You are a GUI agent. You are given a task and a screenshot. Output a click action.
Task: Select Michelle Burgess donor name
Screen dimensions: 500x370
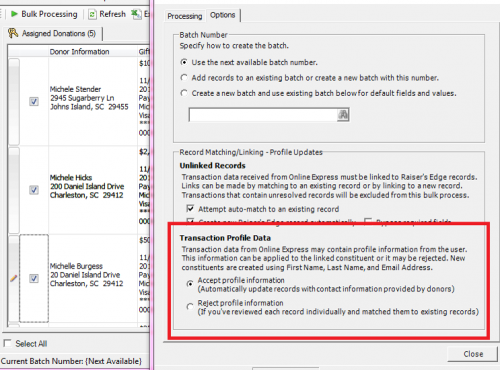[76, 266]
